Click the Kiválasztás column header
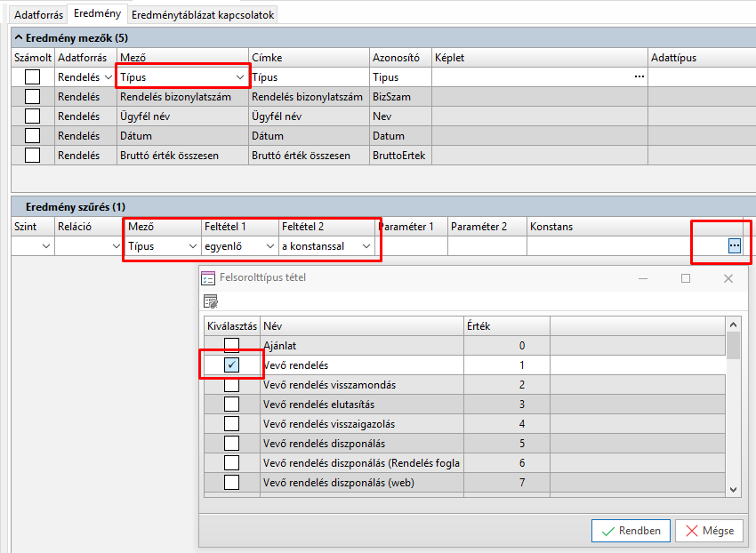 point(232,326)
